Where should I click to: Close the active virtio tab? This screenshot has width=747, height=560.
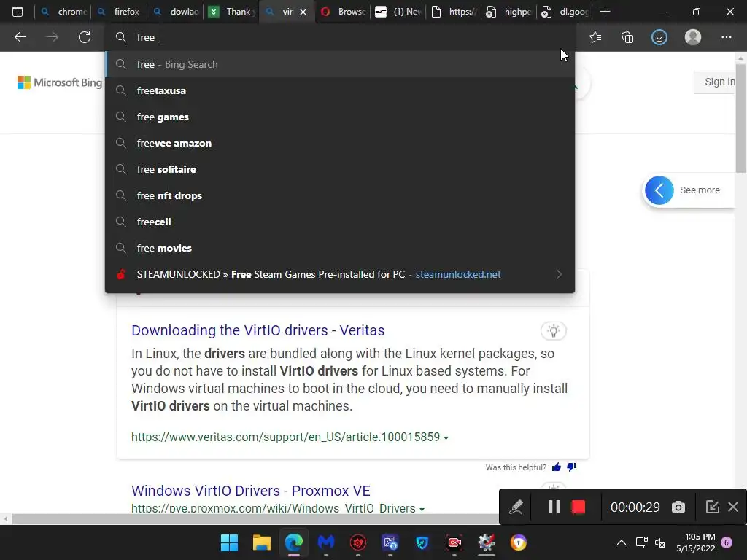click(303, 12)
